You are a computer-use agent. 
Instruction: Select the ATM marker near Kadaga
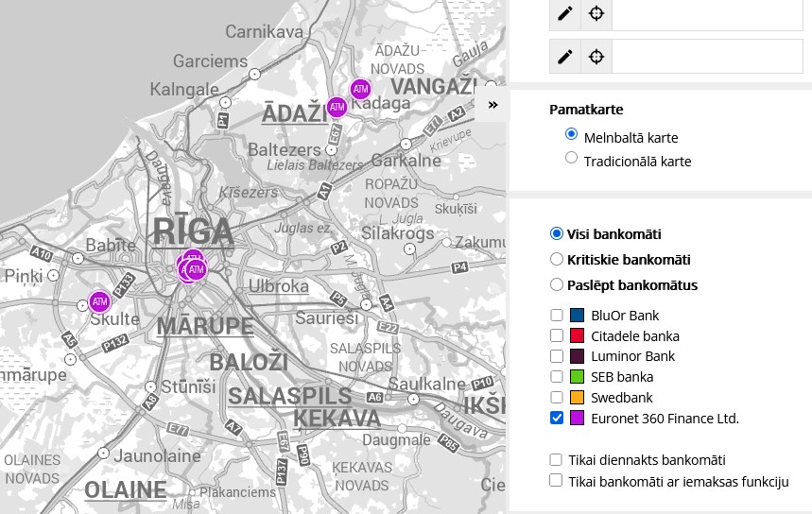pyautogui.click(x=360, y=89)
